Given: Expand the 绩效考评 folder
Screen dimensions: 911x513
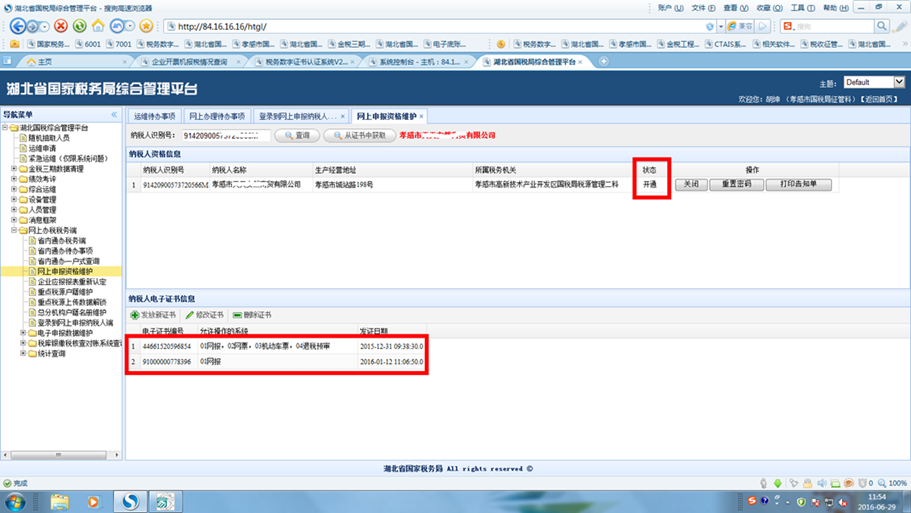Looking at the screenshot, I should [14, 179].
